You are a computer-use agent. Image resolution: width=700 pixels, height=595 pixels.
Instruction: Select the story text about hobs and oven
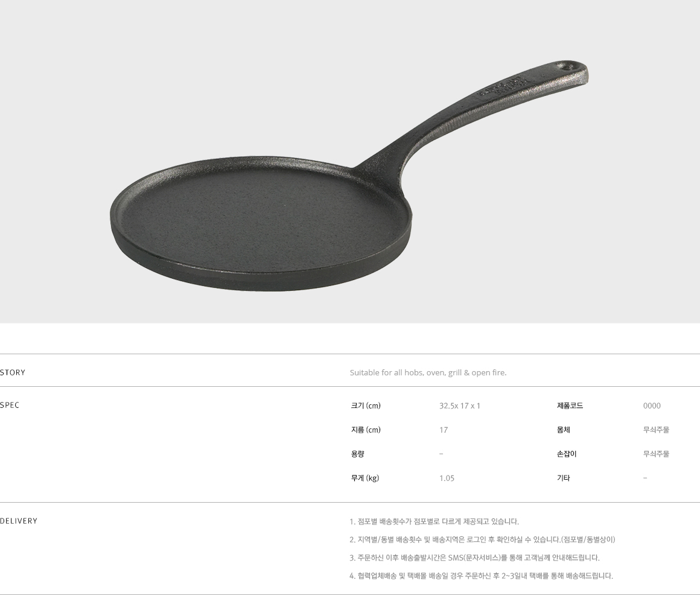pos(428,373)
